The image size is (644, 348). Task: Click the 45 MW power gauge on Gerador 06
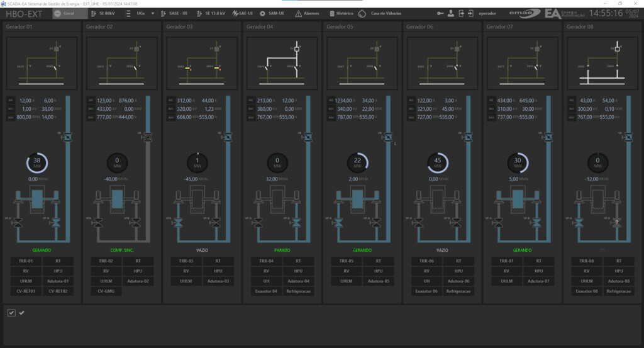(438, 162)
